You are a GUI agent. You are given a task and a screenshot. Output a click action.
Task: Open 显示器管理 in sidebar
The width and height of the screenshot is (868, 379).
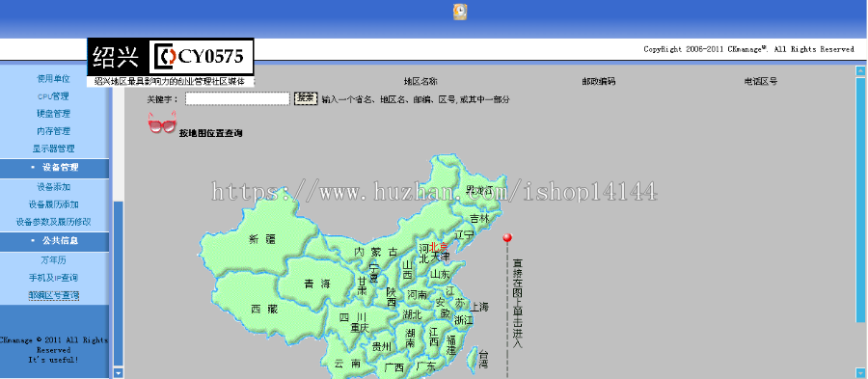coord(53,149)
